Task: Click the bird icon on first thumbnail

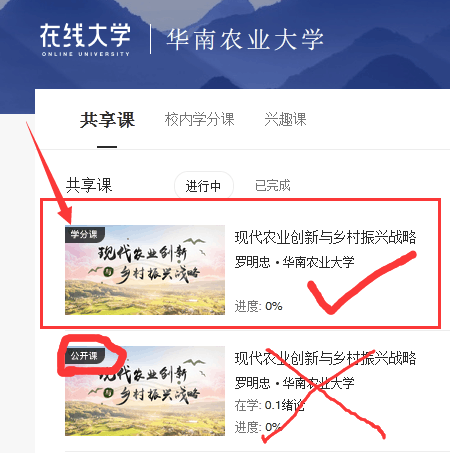Action: (194, 241)
